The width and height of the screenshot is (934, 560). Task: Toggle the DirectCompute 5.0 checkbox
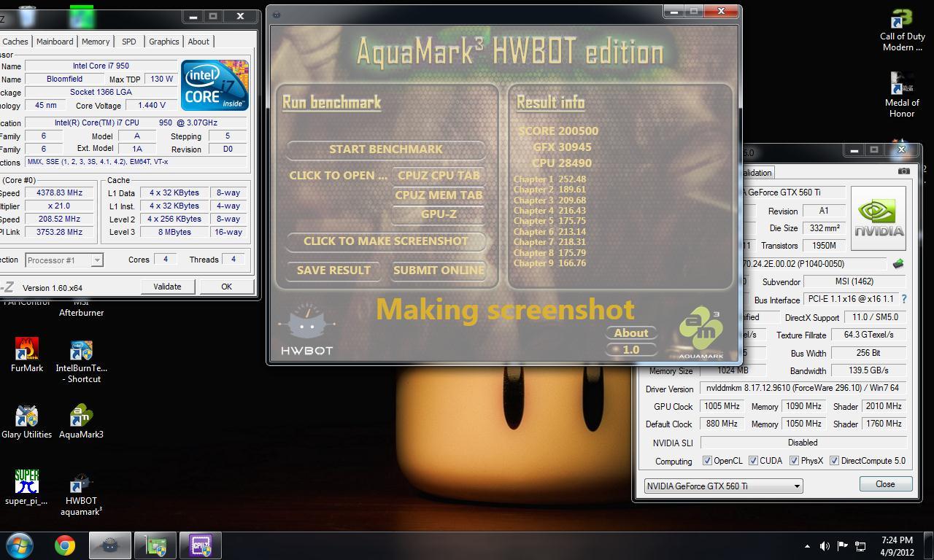tap(834, 461)
